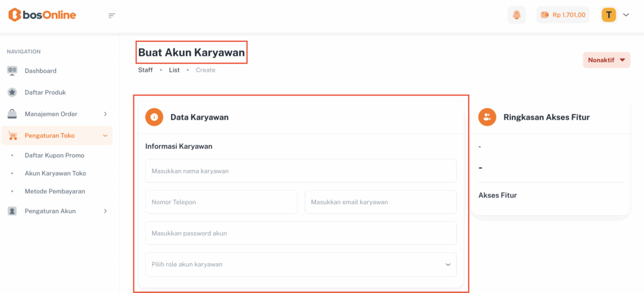Click the Nomor Telepon input field
Image resolution: width=644 pixels, height=293 pixels.
tap(221, 202)
